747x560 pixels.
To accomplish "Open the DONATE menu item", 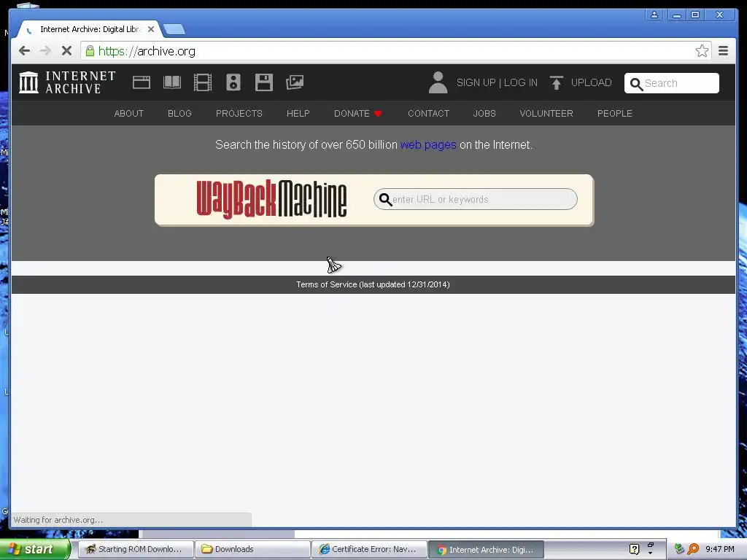I will point(357,113).
